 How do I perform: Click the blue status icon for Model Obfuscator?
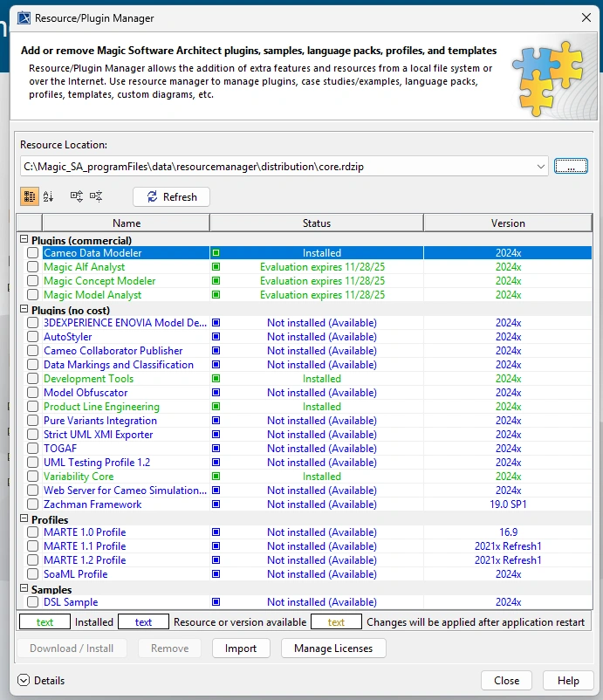tap(216, 393)
